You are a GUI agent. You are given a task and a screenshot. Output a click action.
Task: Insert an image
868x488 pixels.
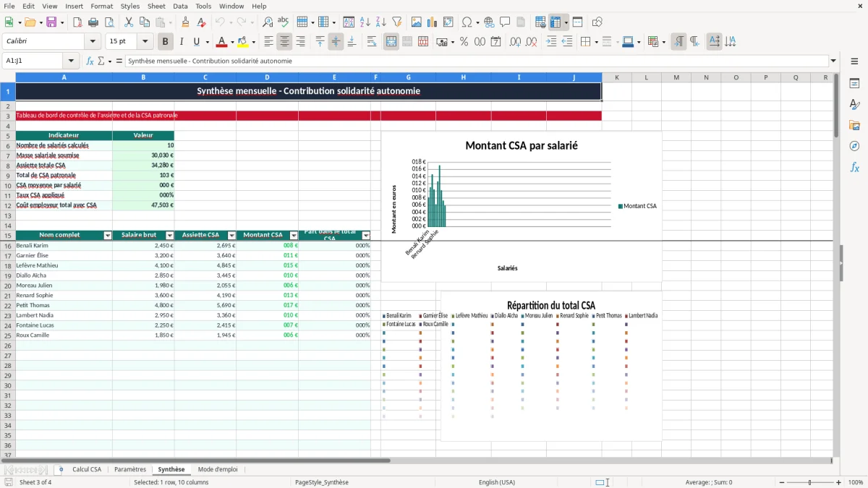click(417, 22)
